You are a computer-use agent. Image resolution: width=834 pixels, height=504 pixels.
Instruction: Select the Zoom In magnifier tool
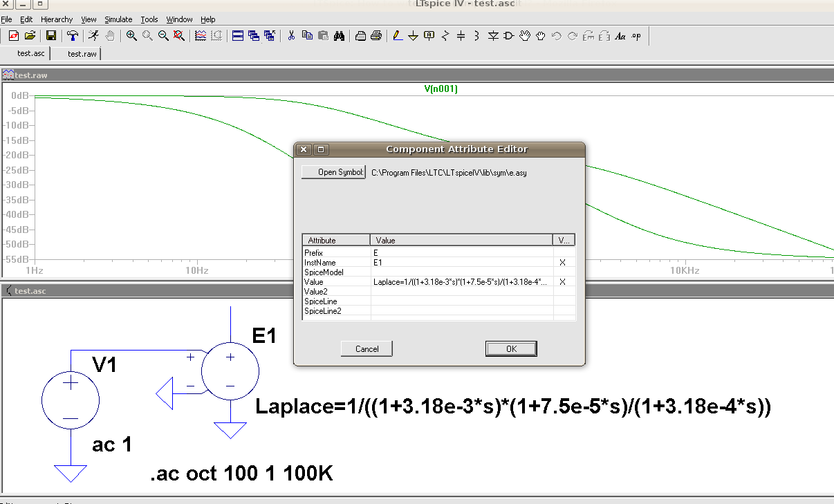coord(131,36)
